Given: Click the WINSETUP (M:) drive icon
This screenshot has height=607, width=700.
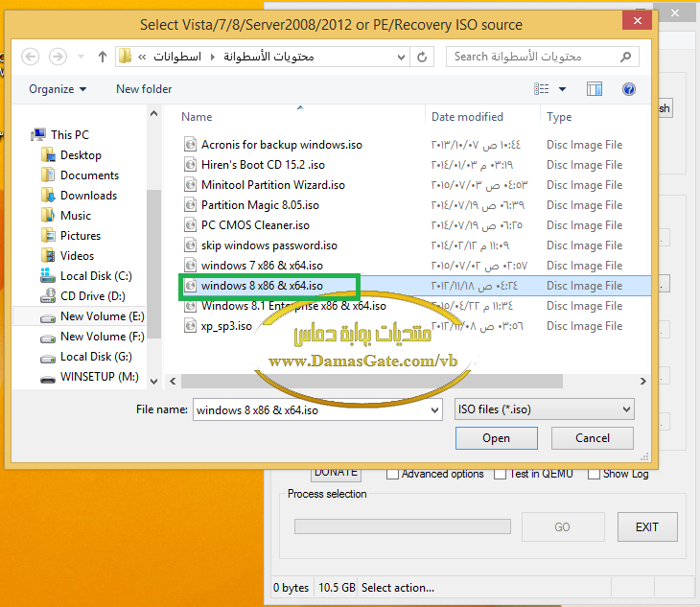Looking at the screenshot, I should pyautogui.click(x=48, y=380).
